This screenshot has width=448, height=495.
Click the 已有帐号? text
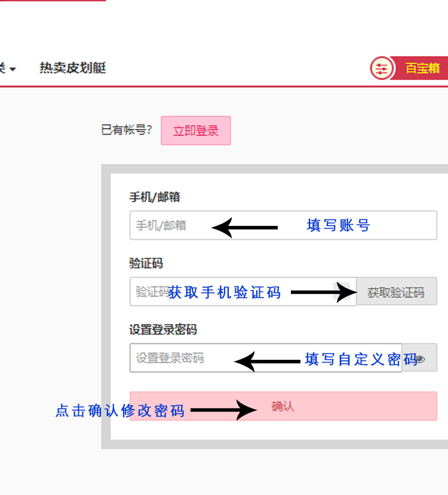click(127, 130)
